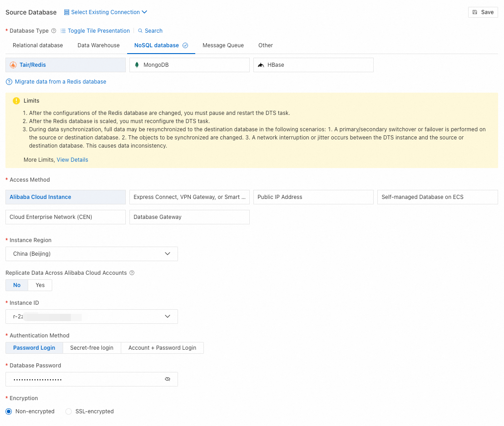Select Database Gateway access method
The image size is (504, 426).
pyautogui.click(x=189, y=218)
